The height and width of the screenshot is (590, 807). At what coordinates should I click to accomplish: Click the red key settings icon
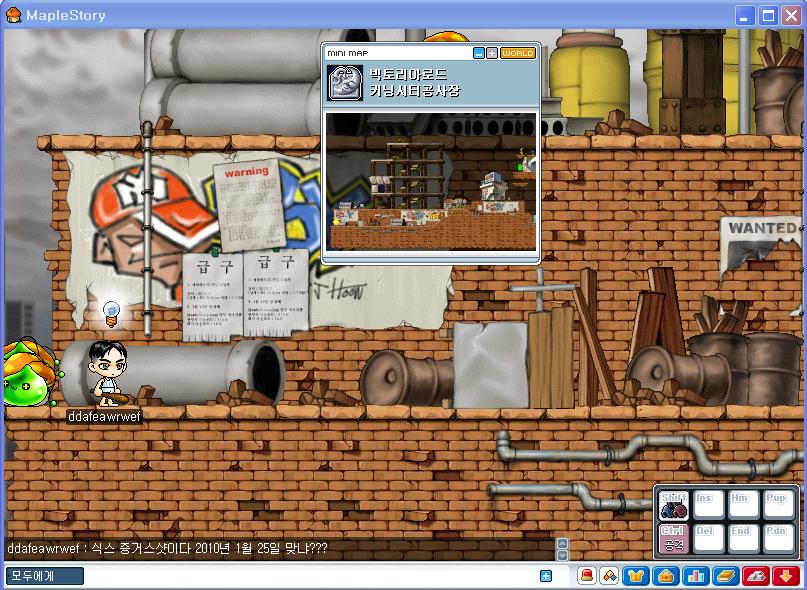(756, 576)
